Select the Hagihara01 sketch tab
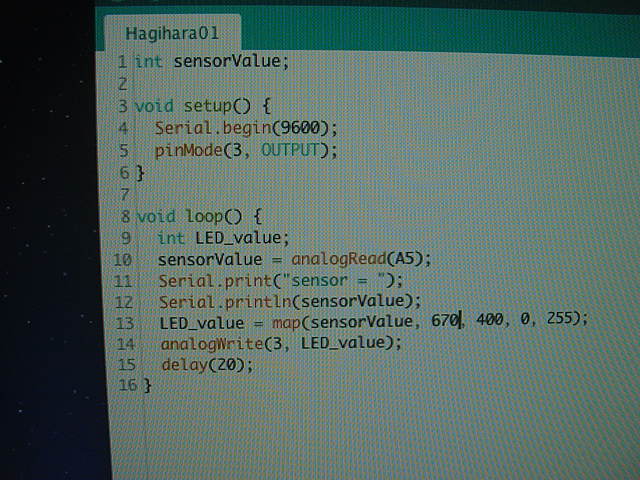The image size is (640, 480). pyautogui.click(x=172, y=33)
